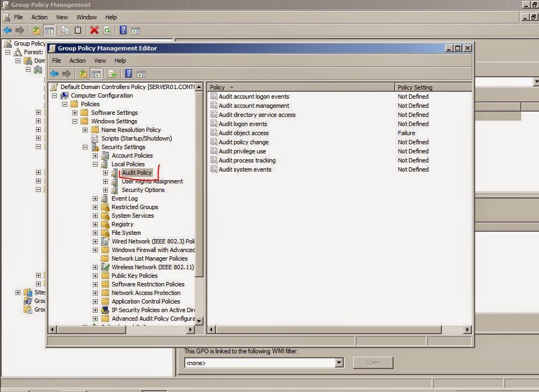This screenshot has width=539, height=392.
Task: Collapse Windows Settings node
Action: pos(75,121)
